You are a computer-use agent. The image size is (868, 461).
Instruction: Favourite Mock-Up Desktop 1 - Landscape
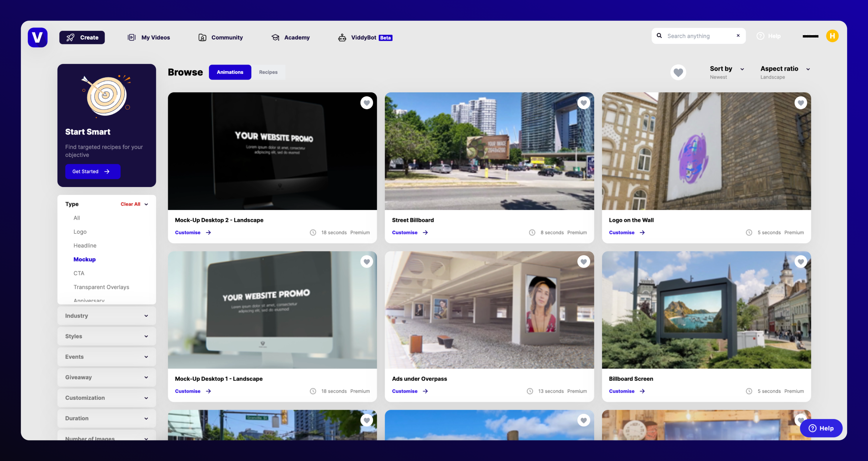[366, 262]
